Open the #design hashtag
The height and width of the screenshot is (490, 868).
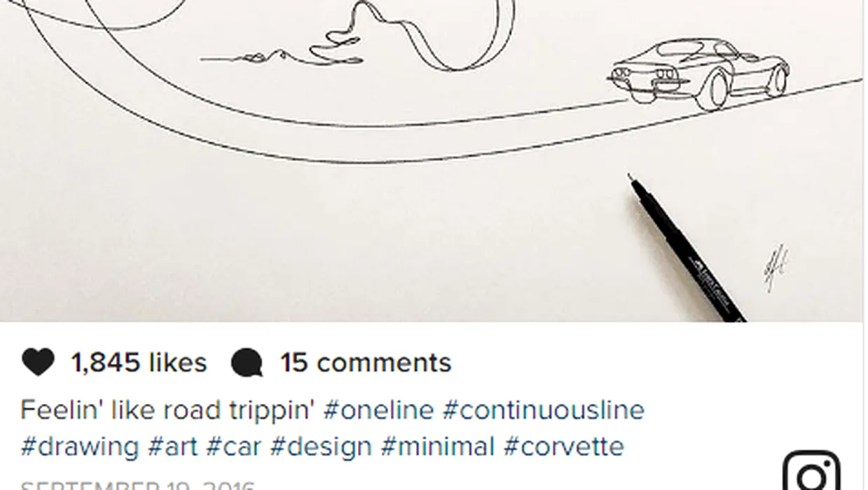[321, 447]
